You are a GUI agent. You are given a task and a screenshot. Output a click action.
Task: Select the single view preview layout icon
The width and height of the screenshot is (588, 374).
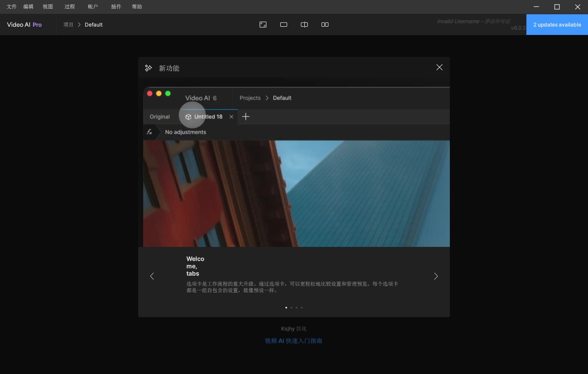point(284,25)
